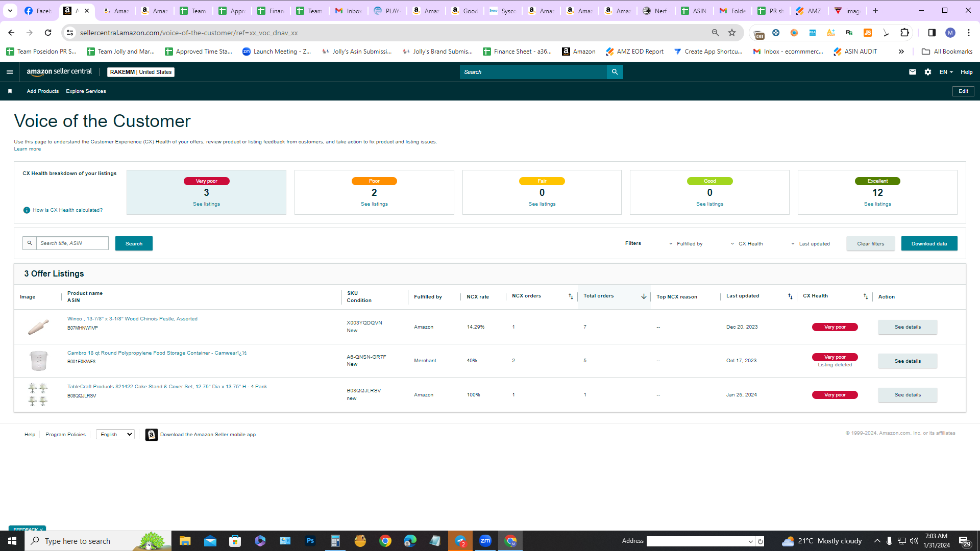980x551 pixels.
Task: Open the Help menu in header
Action: [x=966, y=72]
